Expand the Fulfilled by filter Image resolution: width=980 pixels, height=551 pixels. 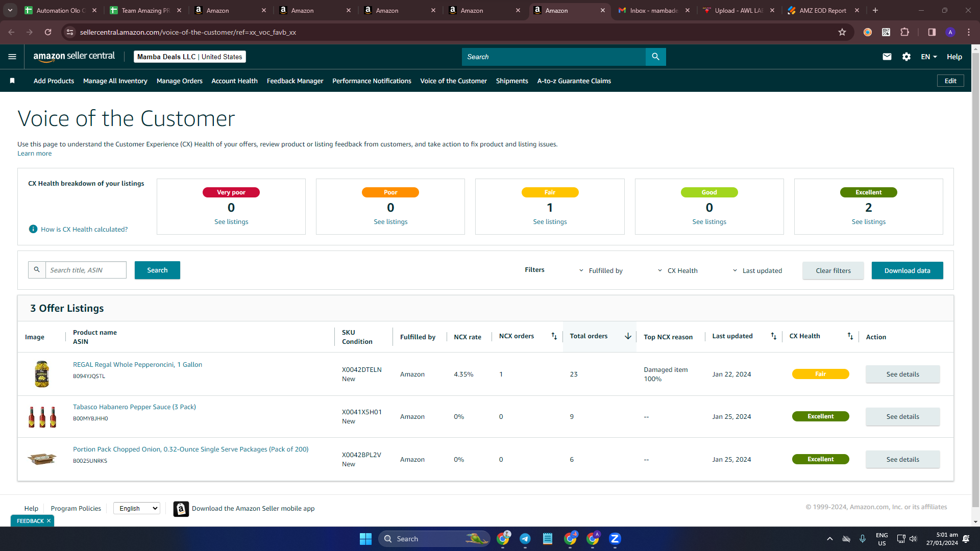601,270
